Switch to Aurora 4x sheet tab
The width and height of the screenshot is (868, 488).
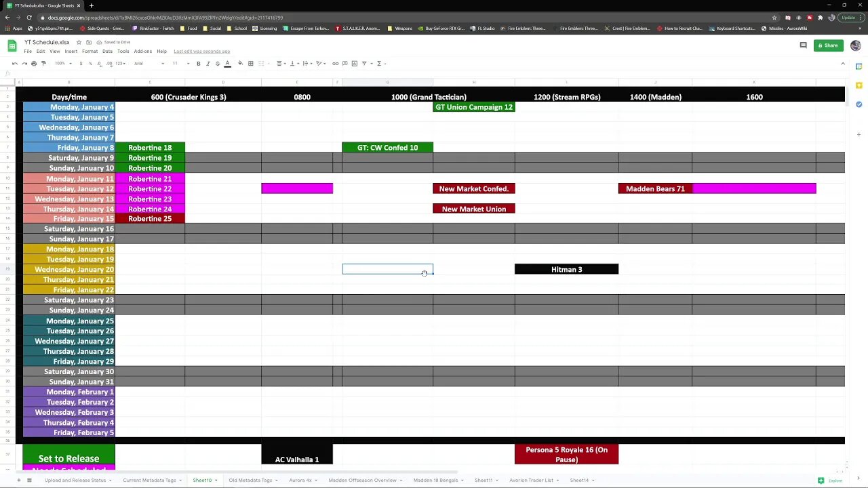(x=300, y=481)
